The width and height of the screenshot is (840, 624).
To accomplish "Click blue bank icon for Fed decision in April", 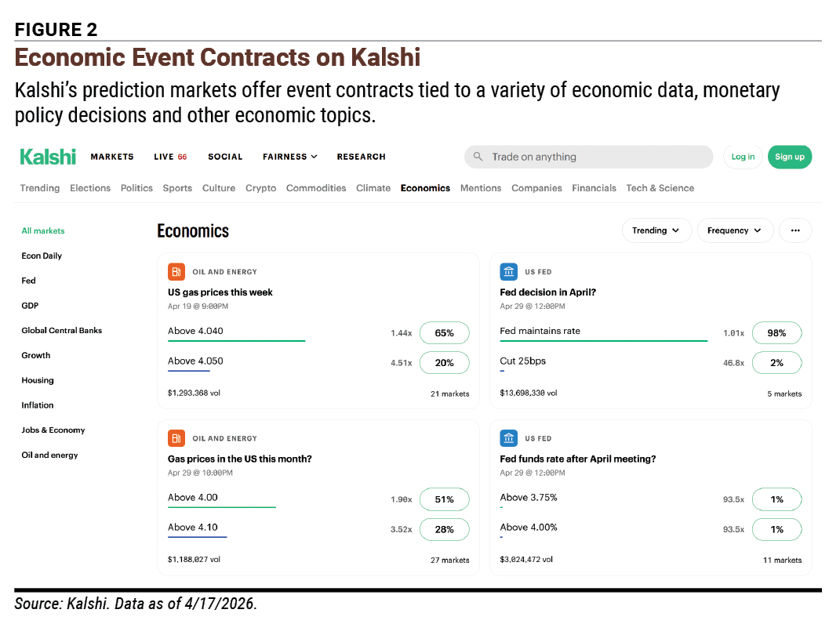I will coord(508,271).
